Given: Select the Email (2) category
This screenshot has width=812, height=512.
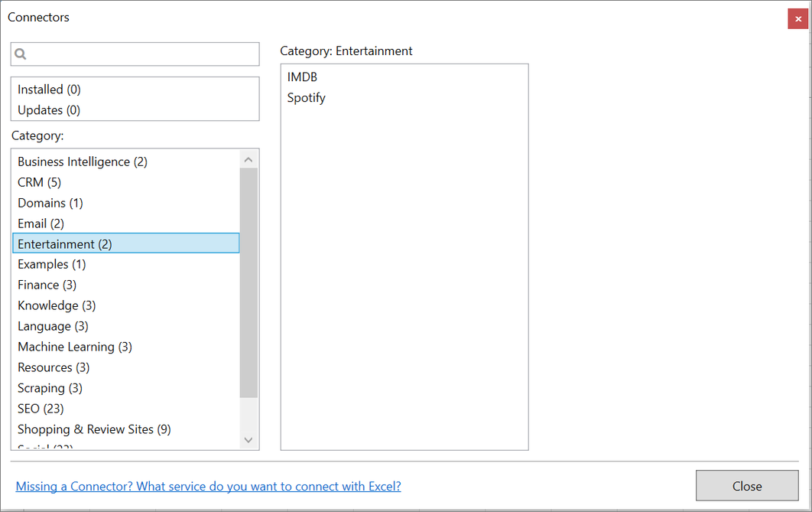Looking at the screenshot, I should click(41, 223).
